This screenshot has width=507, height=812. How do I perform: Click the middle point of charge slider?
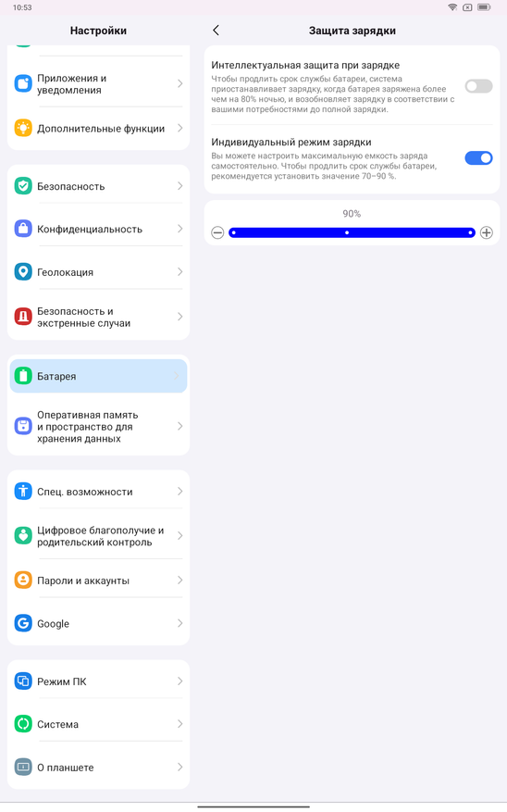pyautogui.click(x=347, y=233)
